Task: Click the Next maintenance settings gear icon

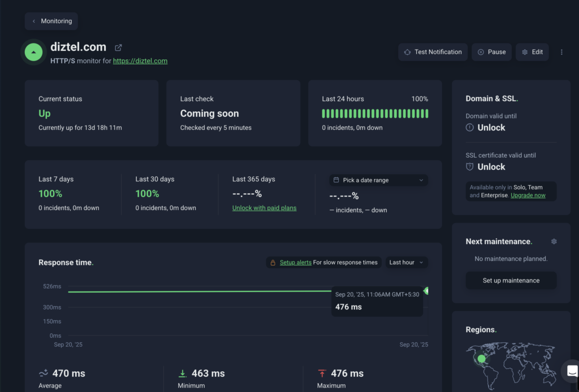Action: tap(554, 242)
